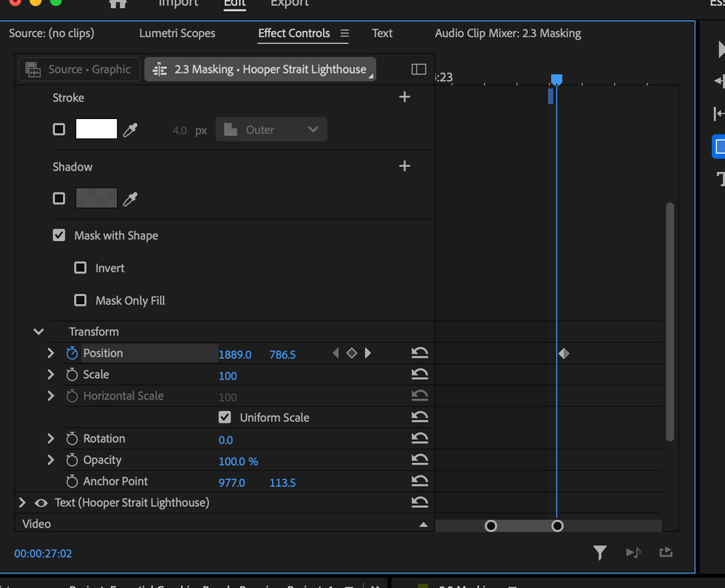The height and width of the screenshot is (588, 725).
Task: Hide the Text (Hooper Strait Lighthouse) layer
Action: pyautogui.click(x=41, y=503)
